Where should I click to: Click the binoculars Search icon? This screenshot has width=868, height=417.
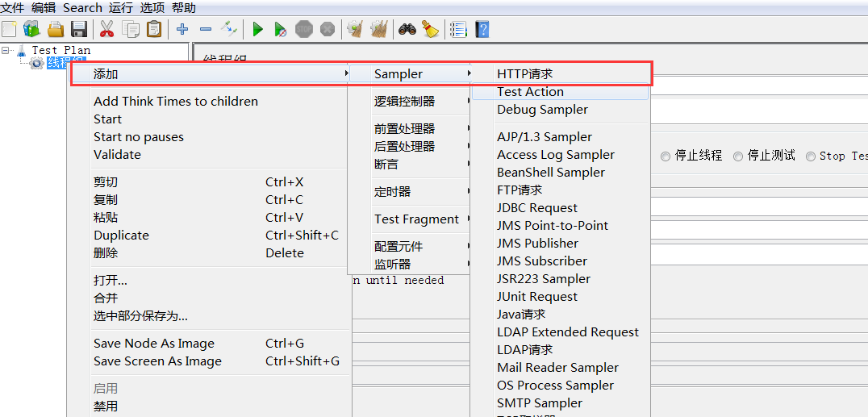click(407, 30)
